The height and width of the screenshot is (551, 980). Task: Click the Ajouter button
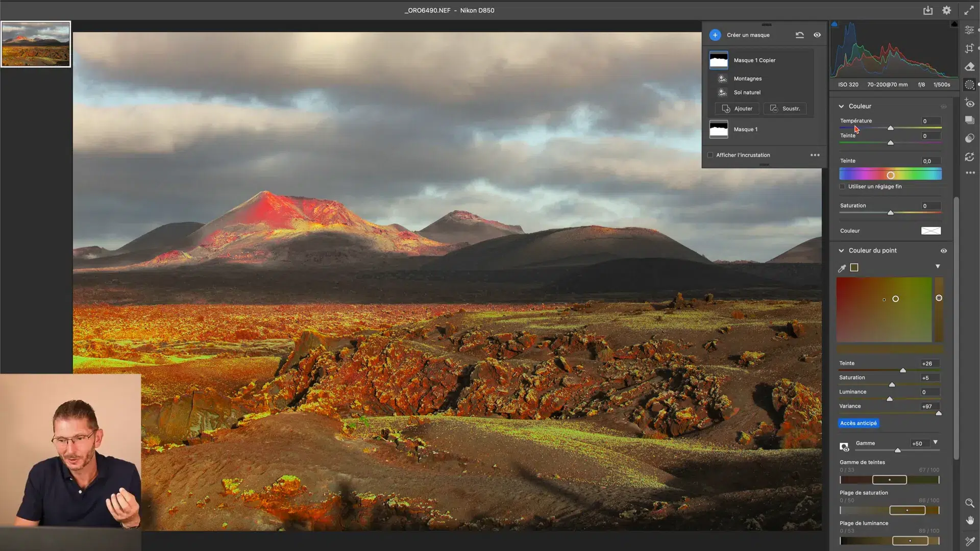pos(737,109)
